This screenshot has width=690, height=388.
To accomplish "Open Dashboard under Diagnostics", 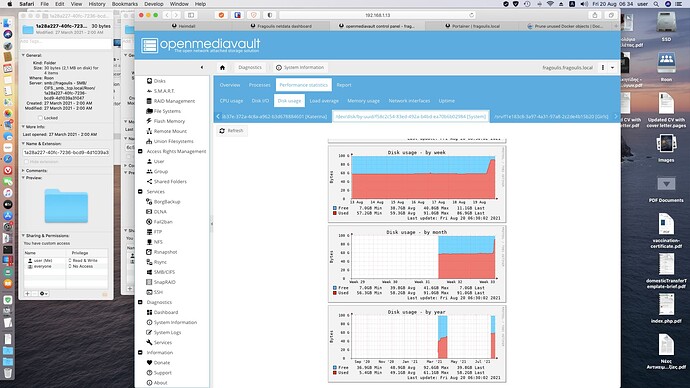I will pyautogui.click(x=162, y=312).
